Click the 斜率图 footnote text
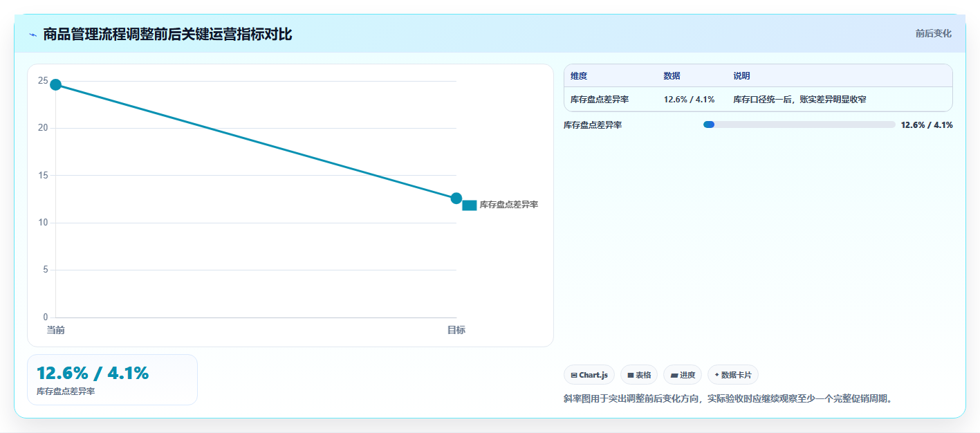This screenshot has height=433, width=980. coord(728,398)
